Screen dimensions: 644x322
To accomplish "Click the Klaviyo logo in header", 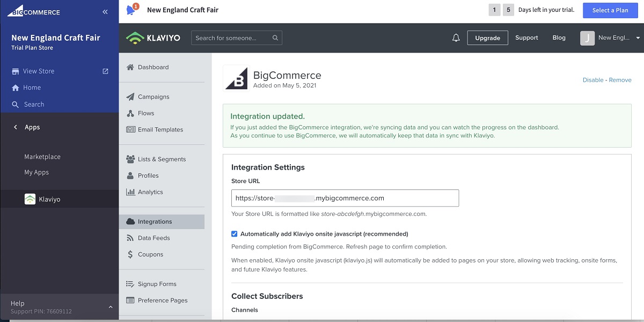I will [x=153, y=38].
